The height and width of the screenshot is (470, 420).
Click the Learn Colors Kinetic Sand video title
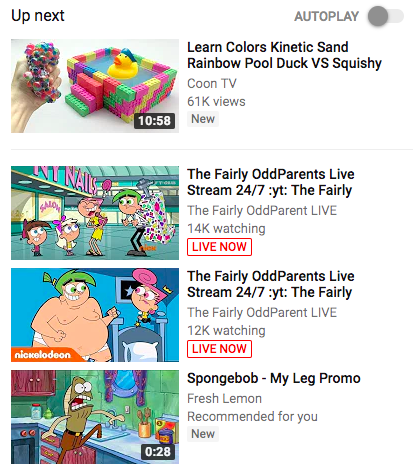pos(284,55)
